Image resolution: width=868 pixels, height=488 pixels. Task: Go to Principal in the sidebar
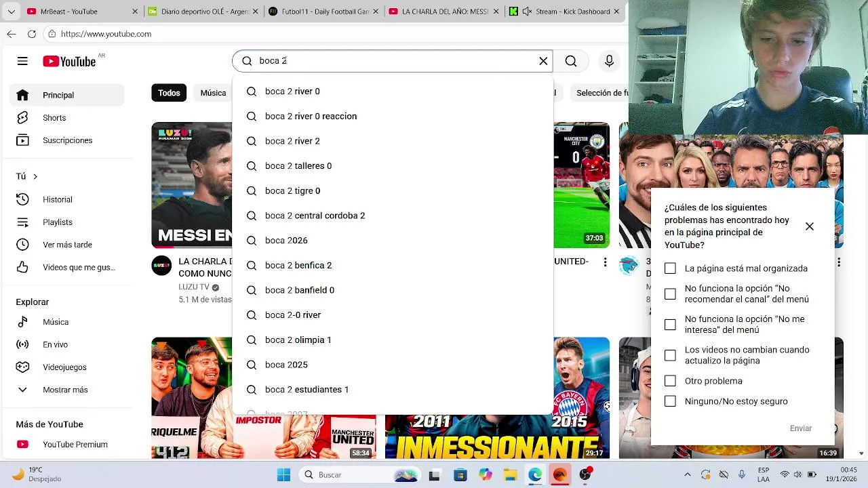click(x=66, y=96)
